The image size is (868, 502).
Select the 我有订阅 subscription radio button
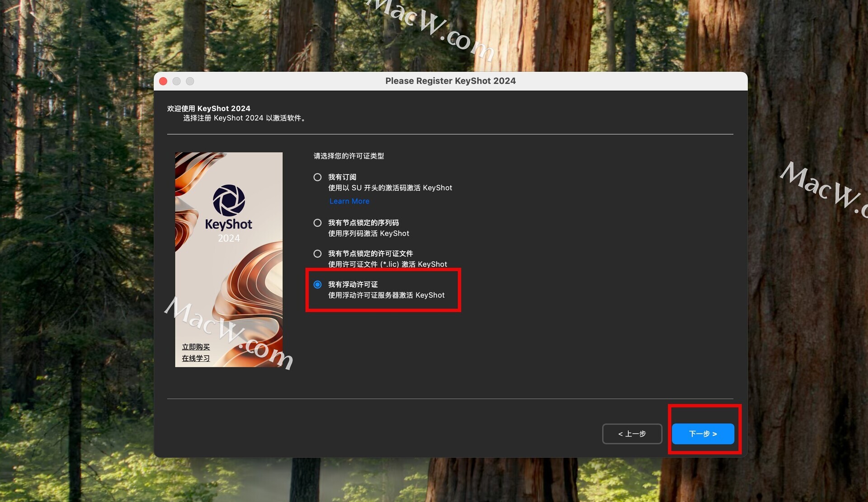pyautogui.click(x=317, y=177)
